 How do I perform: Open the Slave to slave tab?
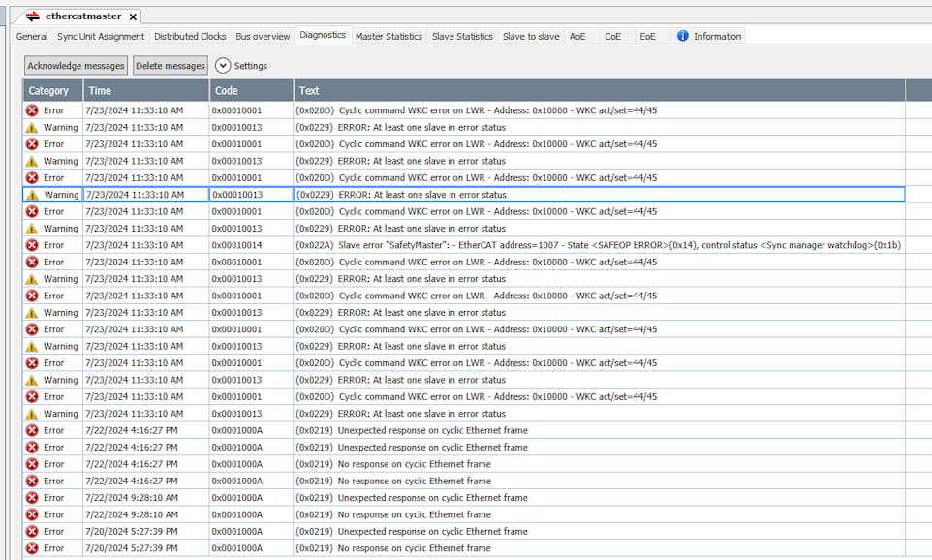click(x=530, y=36)
